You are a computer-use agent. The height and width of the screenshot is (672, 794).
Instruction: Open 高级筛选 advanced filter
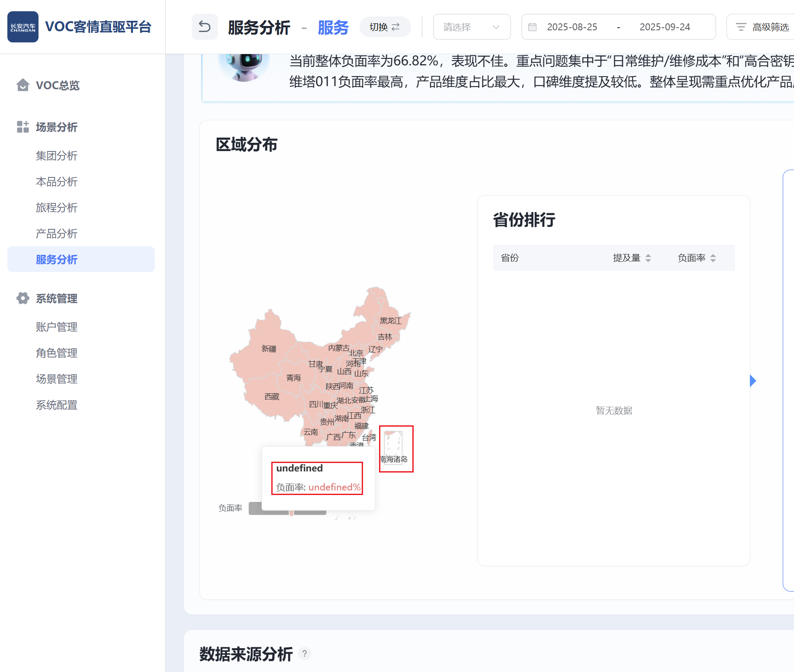click(762, 27)
